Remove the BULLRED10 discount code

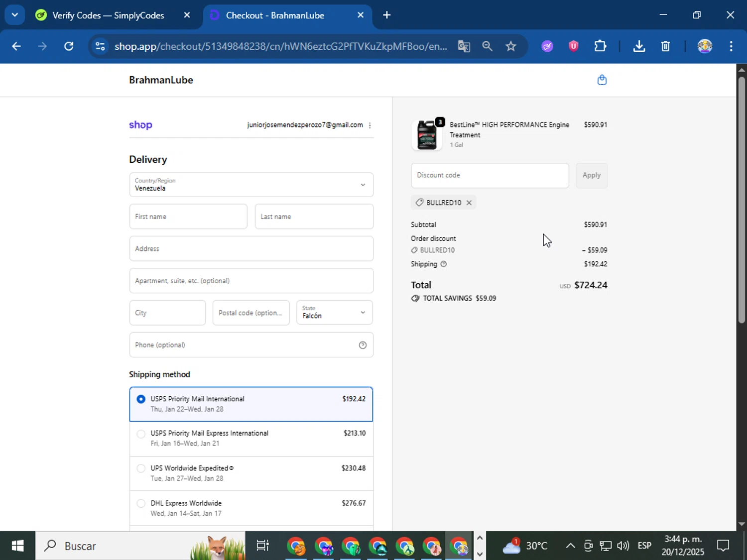(x=469, y=203)
